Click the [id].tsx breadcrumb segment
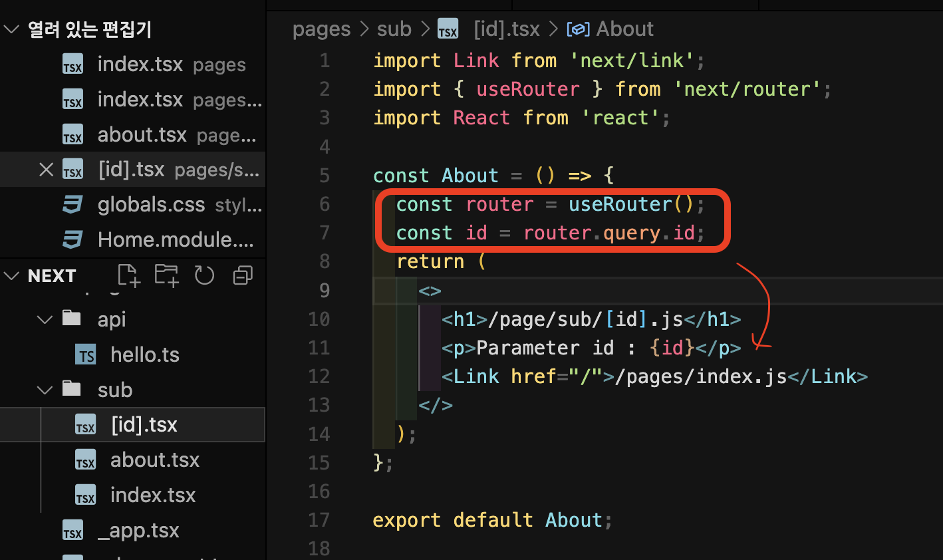Viewport: 943px width, 560px height. click(507, 29)
